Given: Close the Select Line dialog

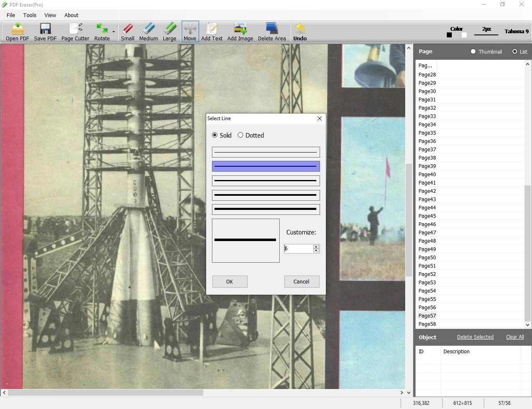Looking at the screenshot, I should [320, 118].
